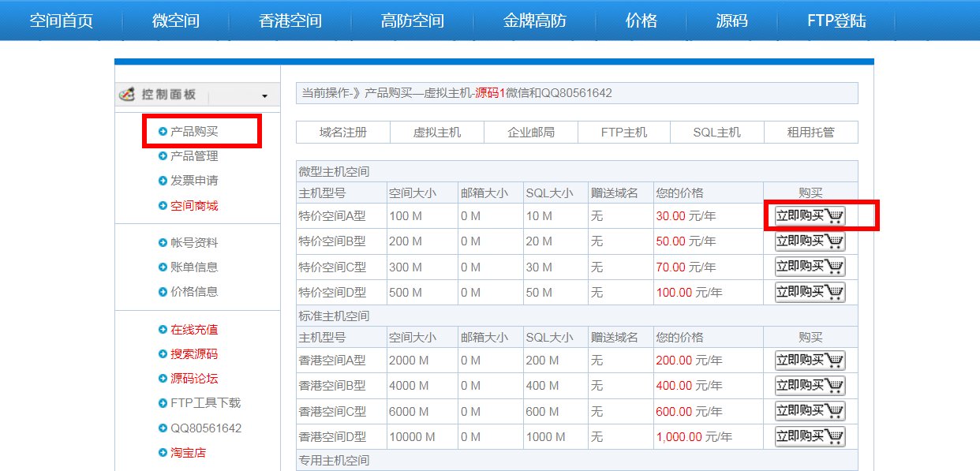Purchase 香港空间D型 with cart button
This screenshot has width=980, height=471.
point(810,436)
